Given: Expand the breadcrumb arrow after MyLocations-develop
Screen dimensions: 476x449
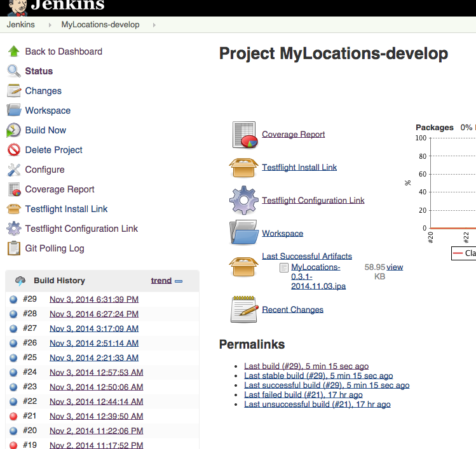Looking at the screenshot, I should [154, 25].
